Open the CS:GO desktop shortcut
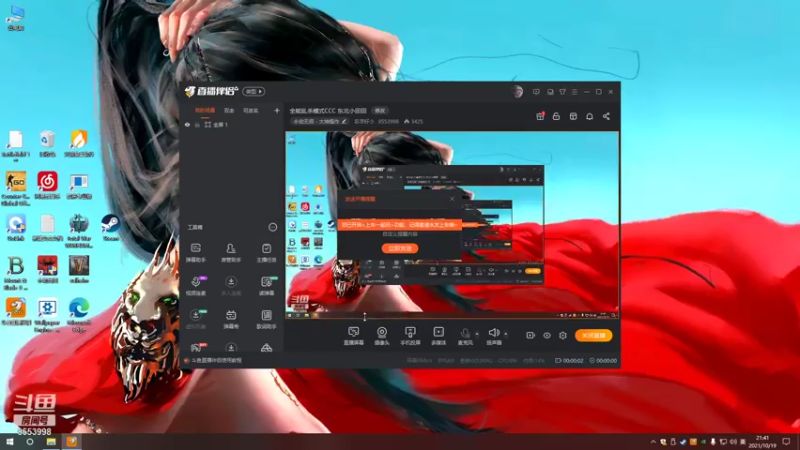800x450 pixels. (x=16, y=189)
